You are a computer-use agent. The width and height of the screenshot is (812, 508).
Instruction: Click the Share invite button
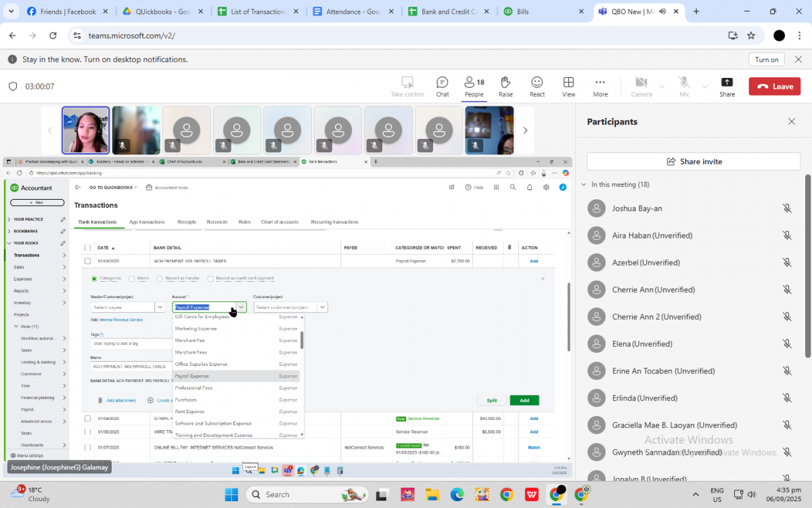(694, 161)
